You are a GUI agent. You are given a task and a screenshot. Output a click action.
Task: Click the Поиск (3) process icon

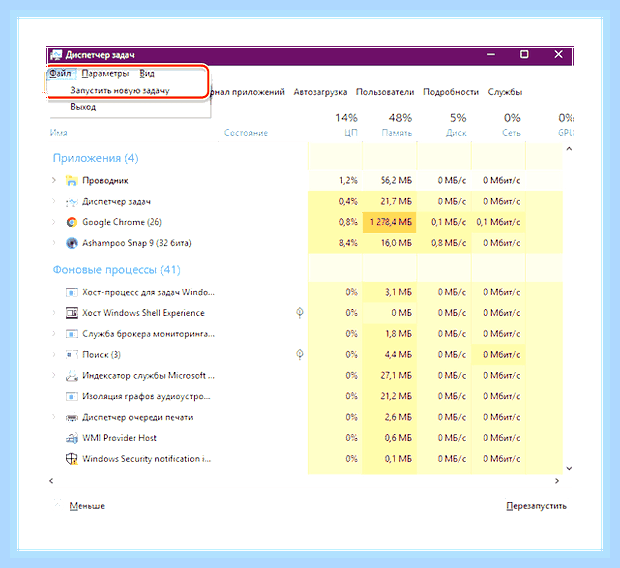(72, 354)
